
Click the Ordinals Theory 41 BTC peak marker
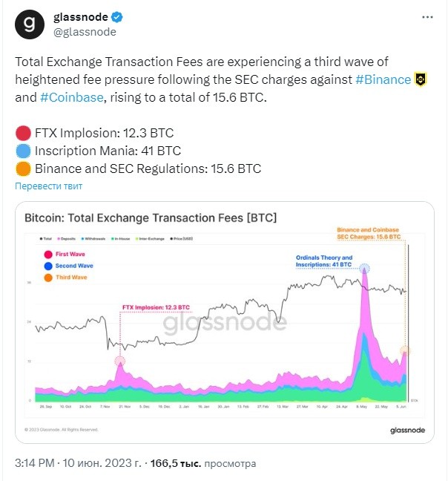click(x=364, y=269)
